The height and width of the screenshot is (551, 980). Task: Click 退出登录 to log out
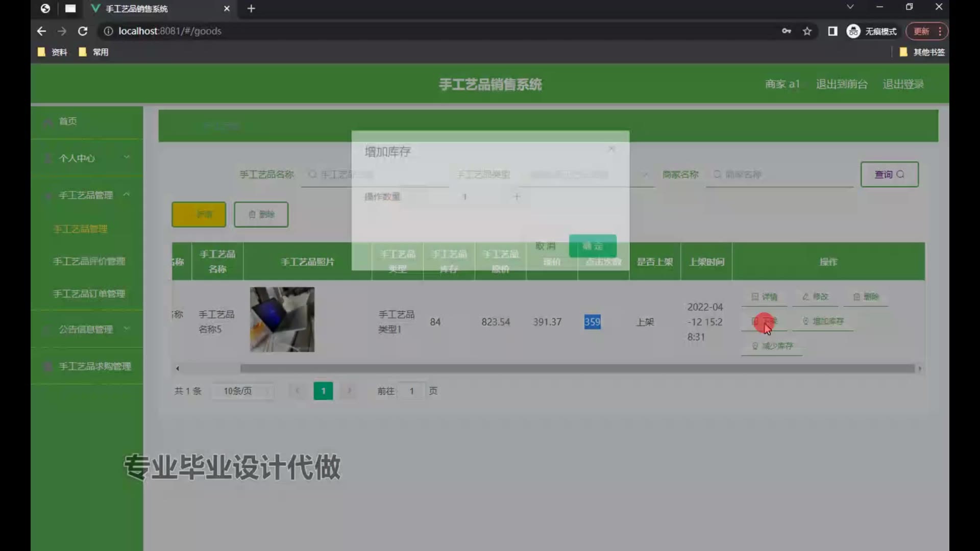pos(903,84)
